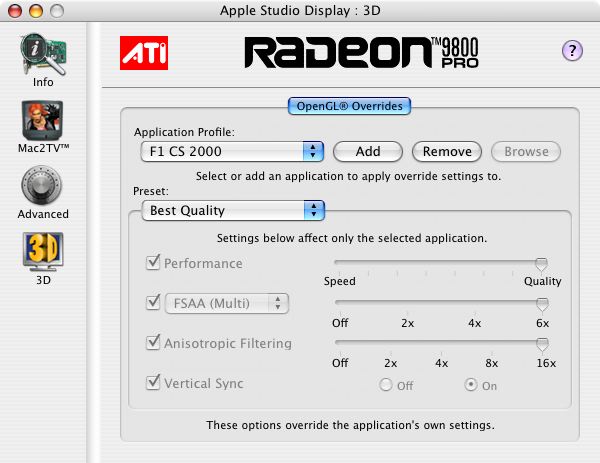Open the Application Profile dropdown

tap(232, 151)
